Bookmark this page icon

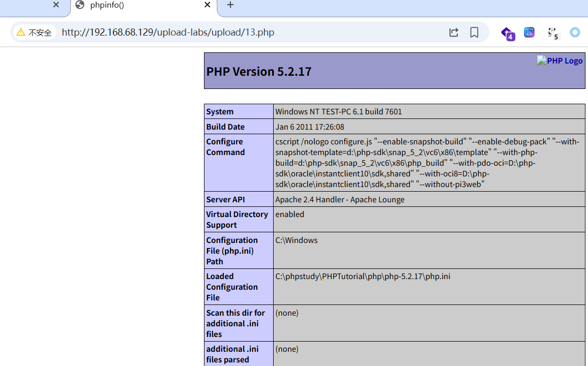tap(474, 32)
